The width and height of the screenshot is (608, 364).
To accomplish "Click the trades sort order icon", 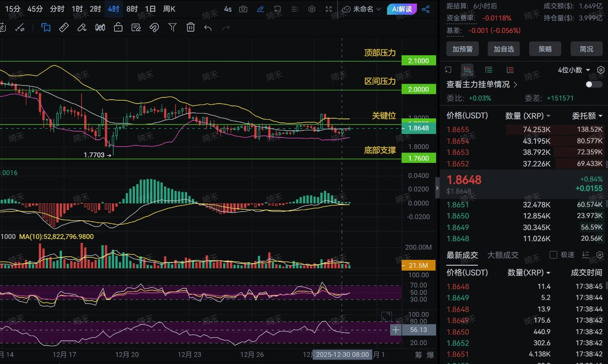I will point(585,255).
